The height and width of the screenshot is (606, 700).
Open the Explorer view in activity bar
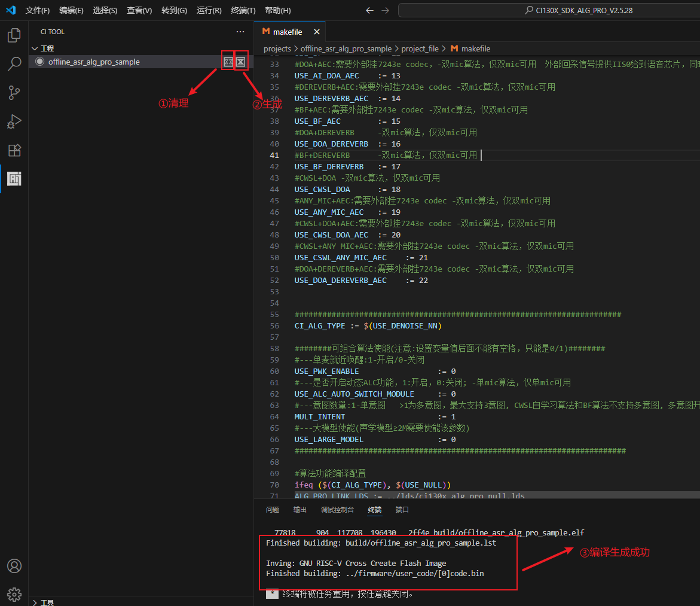coord(14,35)
